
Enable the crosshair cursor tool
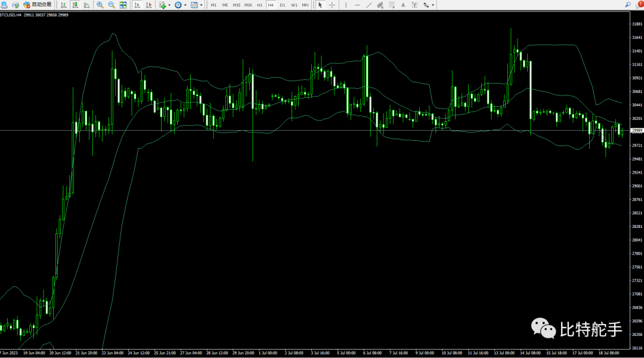click(332, 5)
